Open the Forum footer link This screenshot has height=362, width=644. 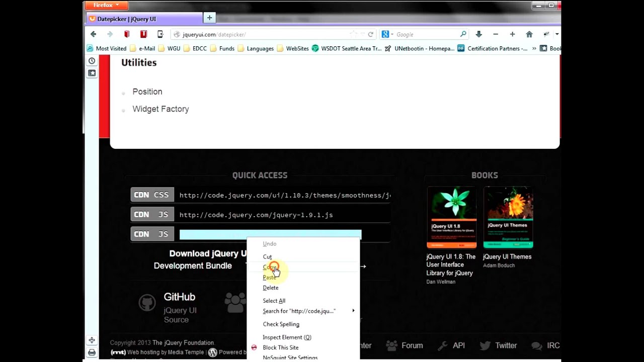[x=404, y=345]
